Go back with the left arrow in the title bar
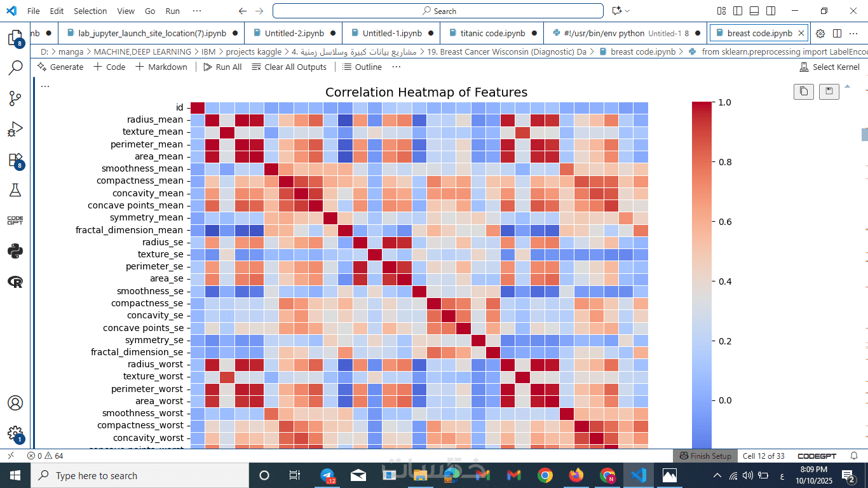 point(243,11)
